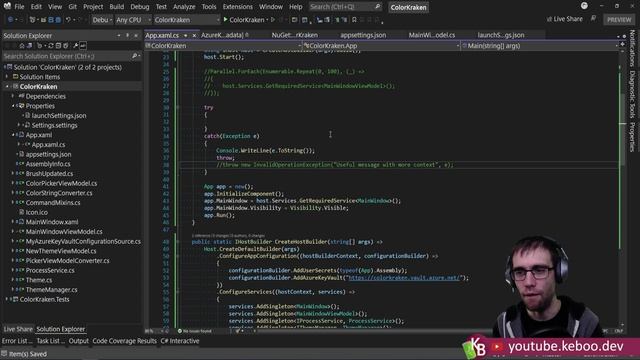640x360 pixels.
Task: Click the Undo toolbar icon
Action: click(x=68, y=20)
